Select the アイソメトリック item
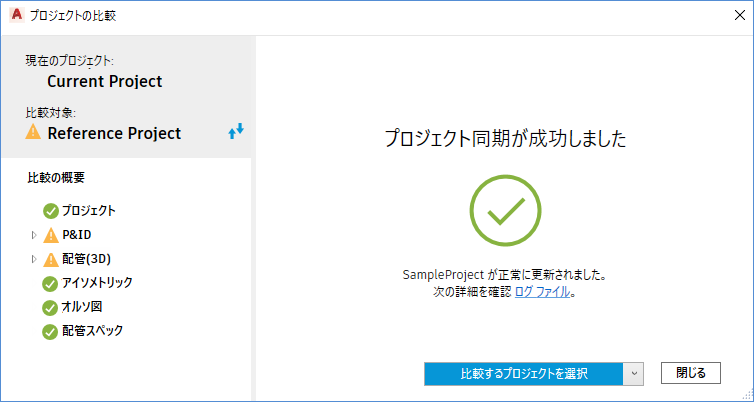 click(x=96, y=283)
